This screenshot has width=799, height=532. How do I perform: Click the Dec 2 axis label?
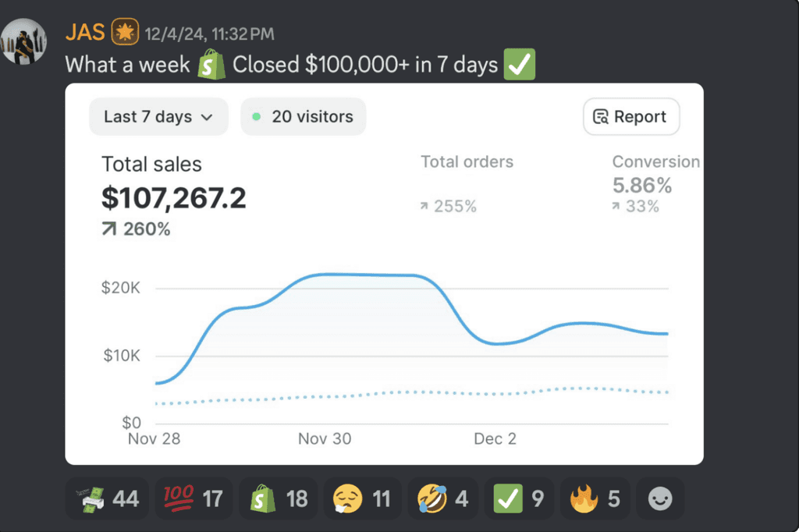tap(495, 438)
